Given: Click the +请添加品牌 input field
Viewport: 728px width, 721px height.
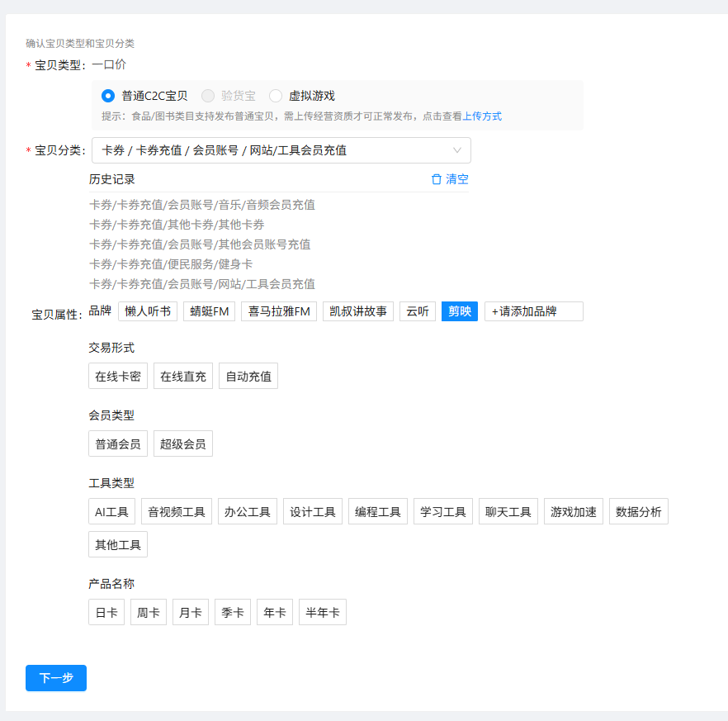Looking at the screenshot, I should [534, 311].
